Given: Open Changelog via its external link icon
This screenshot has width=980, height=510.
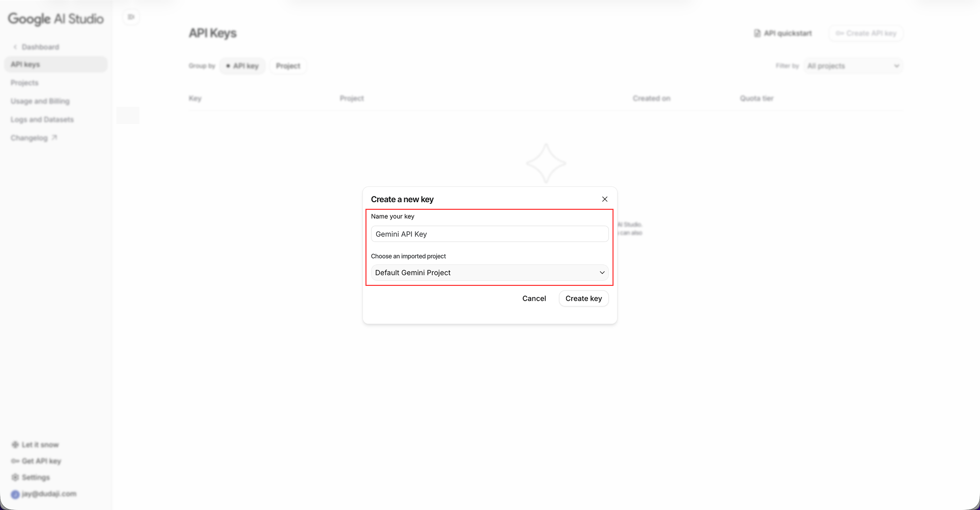Looking at the screenshot, I should [x=55, y=137].
